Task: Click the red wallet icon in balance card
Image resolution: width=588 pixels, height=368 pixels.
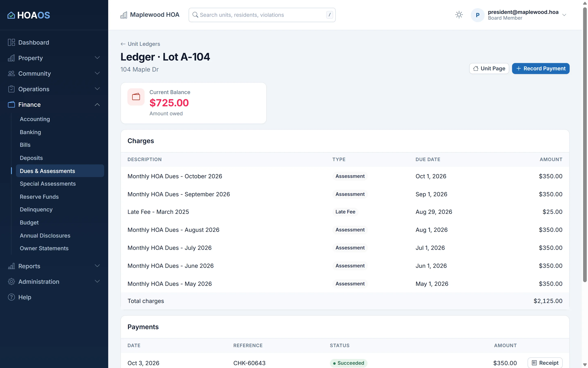Action: (136, 97)
